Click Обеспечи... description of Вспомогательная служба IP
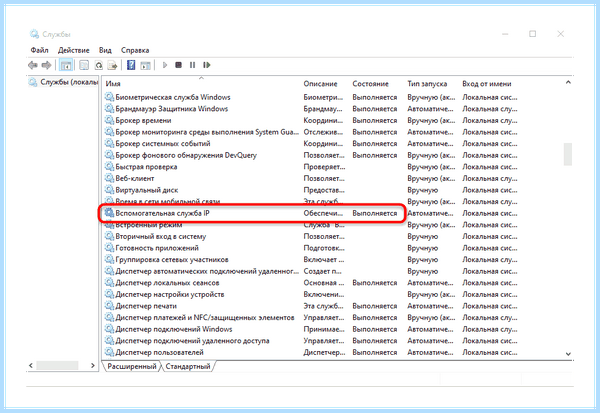600x413 pixels. (323, 213)
